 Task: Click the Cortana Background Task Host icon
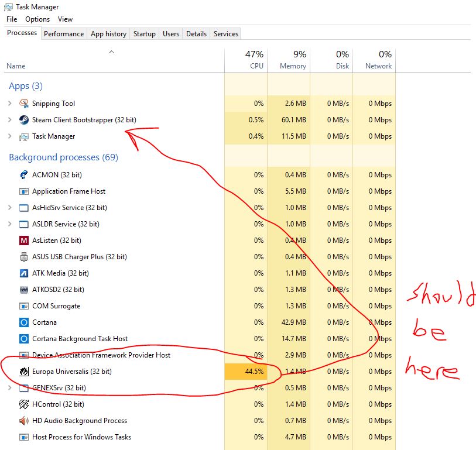(x=24, y=339)
